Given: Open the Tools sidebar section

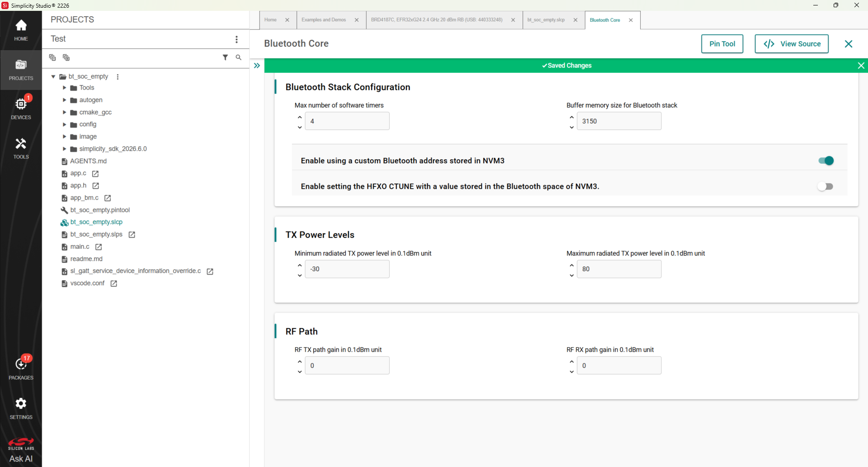Looking at the screenshot, I should [21, 148].
